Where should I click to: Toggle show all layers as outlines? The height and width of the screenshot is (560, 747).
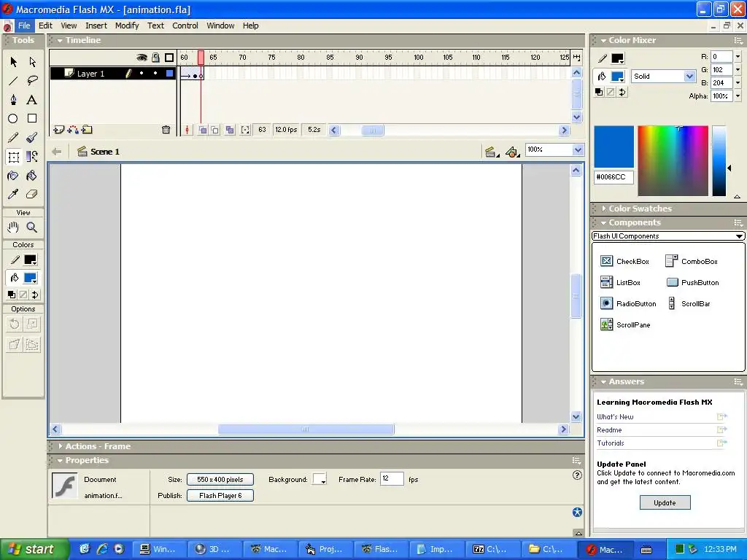(x=169, y=58)
